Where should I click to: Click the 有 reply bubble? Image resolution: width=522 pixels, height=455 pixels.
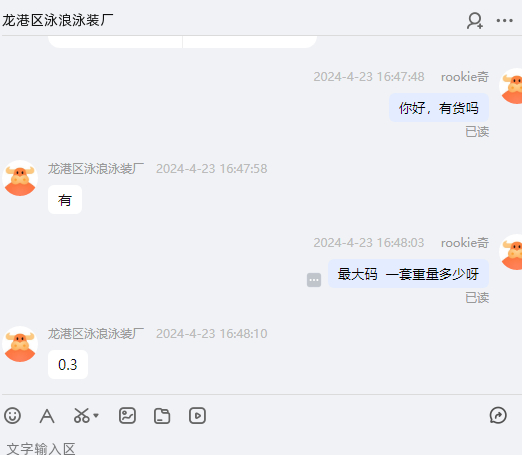tap(65, 199)
